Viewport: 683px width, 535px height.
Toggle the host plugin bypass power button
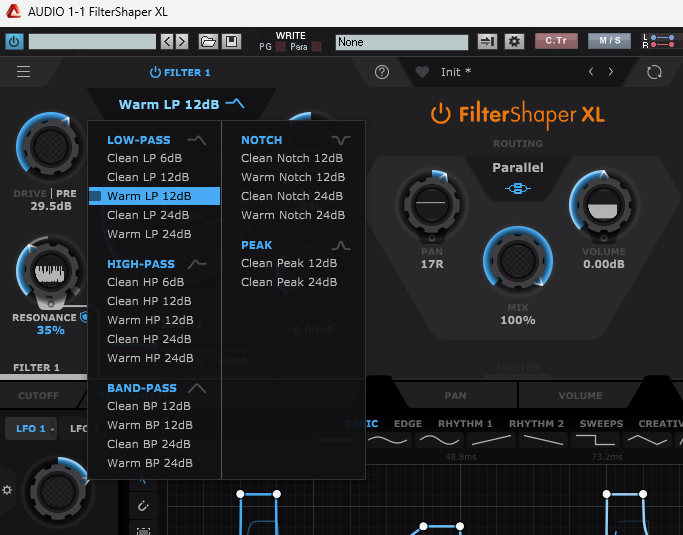pos(14,42)
